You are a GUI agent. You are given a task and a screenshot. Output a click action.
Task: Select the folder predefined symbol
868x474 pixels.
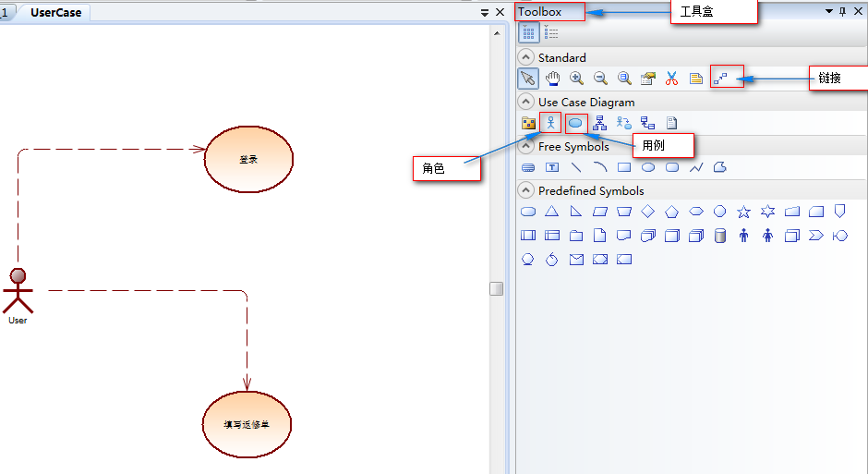tap(575, 236)
